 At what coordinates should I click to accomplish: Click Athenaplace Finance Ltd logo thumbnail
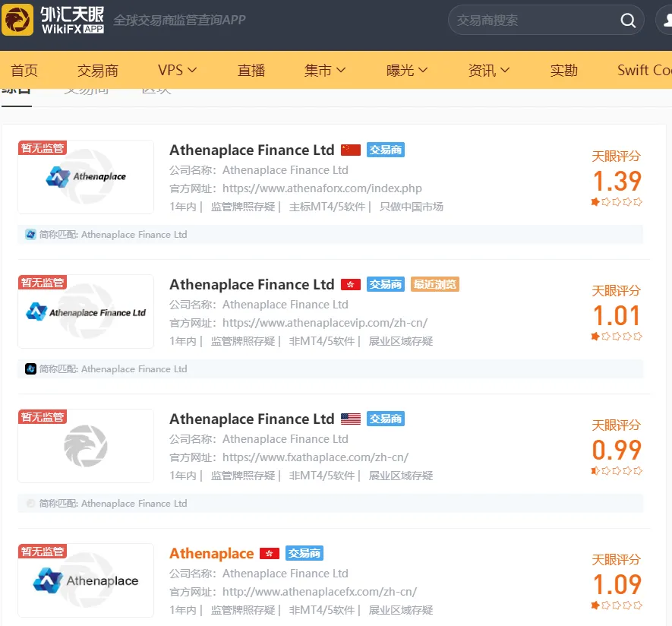click(86, 311)
